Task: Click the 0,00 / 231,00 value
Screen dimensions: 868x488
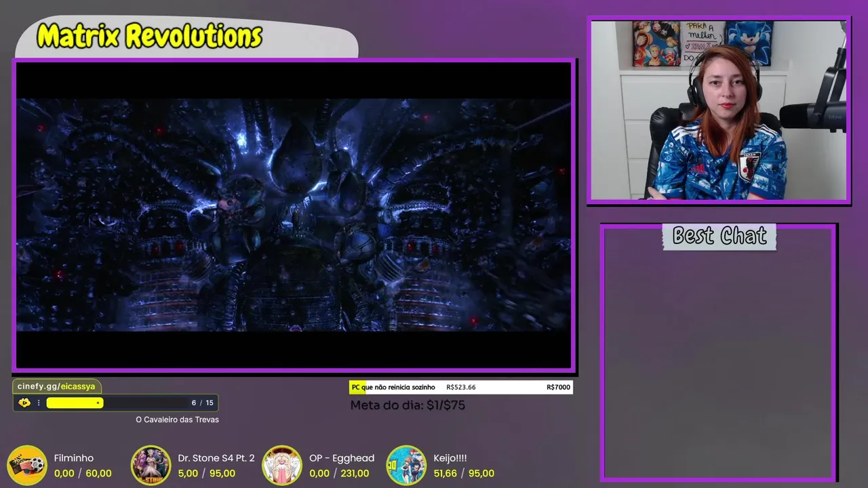Action: tap(339, 474)
